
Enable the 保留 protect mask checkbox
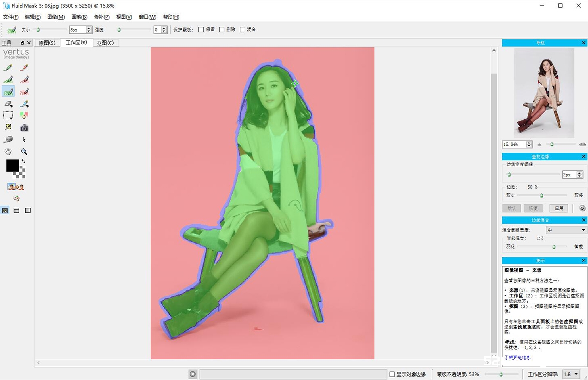(201, 30)
